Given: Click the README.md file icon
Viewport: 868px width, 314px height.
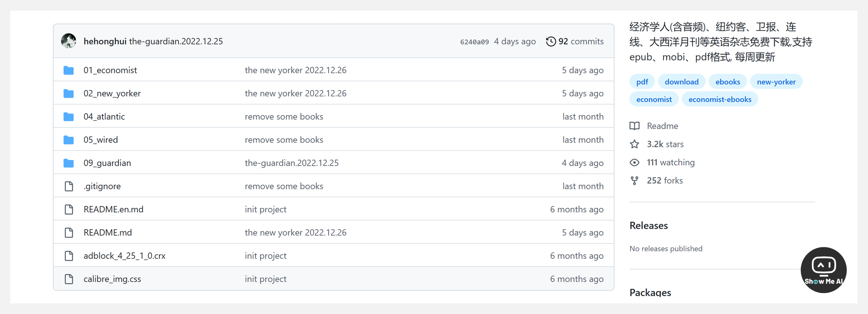Looking at the screenshot, I should [x=69, y=232].
